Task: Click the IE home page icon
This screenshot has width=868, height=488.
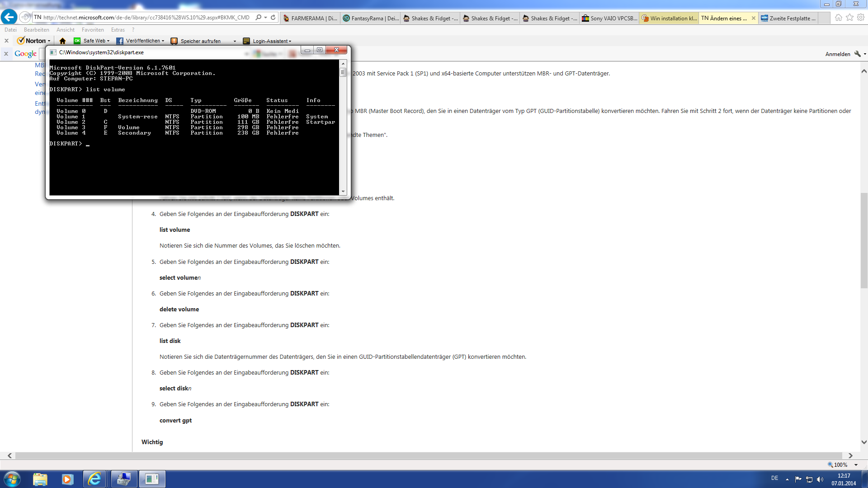Action: click(x=838, y=17)
